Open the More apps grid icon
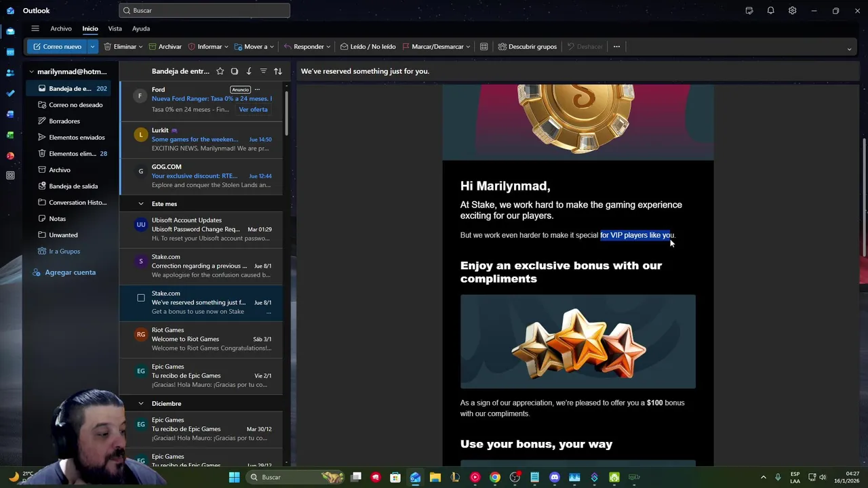Screen dimensions: 868x488 [x=10, y=176]
